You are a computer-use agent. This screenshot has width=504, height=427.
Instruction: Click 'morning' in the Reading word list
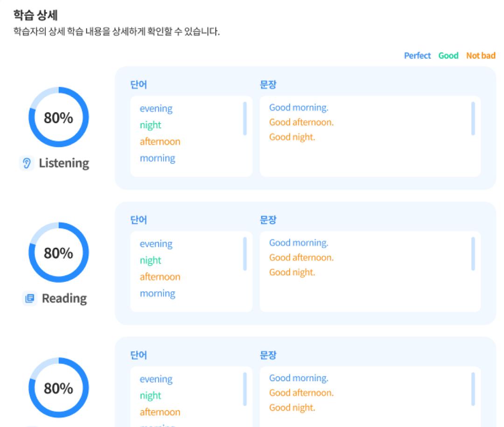coord(158,293)
